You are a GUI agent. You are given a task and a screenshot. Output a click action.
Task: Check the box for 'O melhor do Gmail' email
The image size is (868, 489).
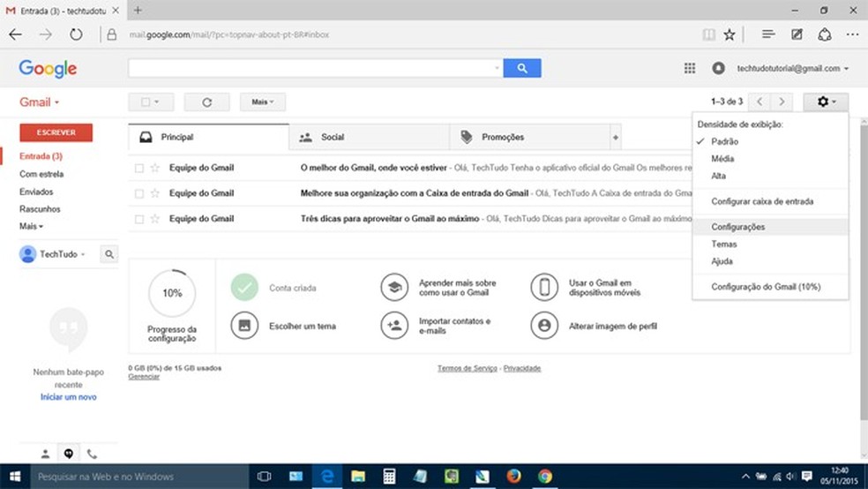click(139, 168)
